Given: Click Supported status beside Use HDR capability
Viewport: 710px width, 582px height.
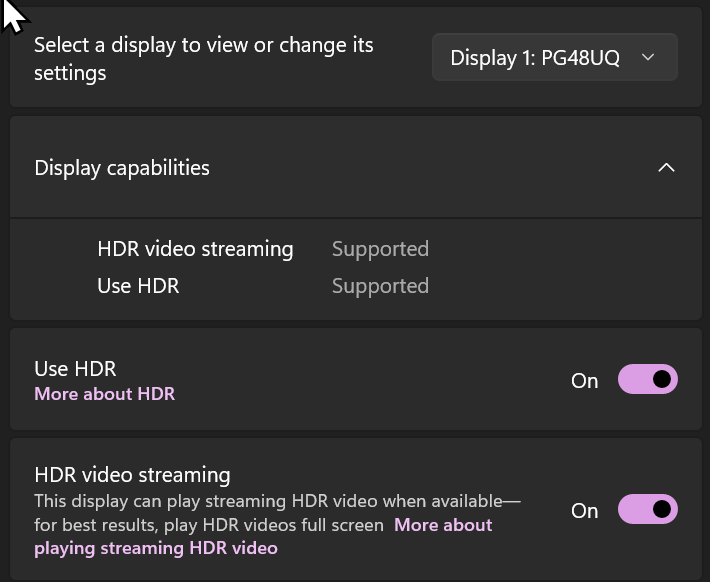Looking at the screenshot, I should (380, 287).
